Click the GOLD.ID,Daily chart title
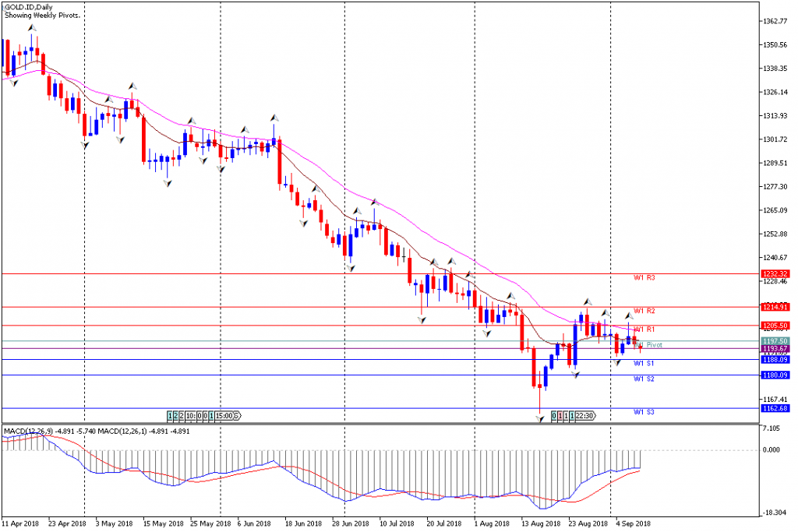This screenshot has width=798, height=532. (29, 7)
